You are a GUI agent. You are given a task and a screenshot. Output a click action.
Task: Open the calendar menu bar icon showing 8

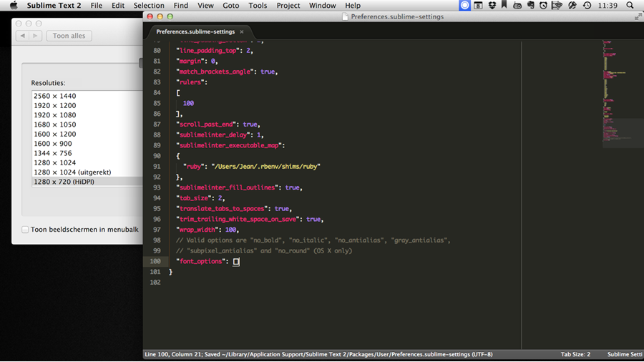coord(478,5)
